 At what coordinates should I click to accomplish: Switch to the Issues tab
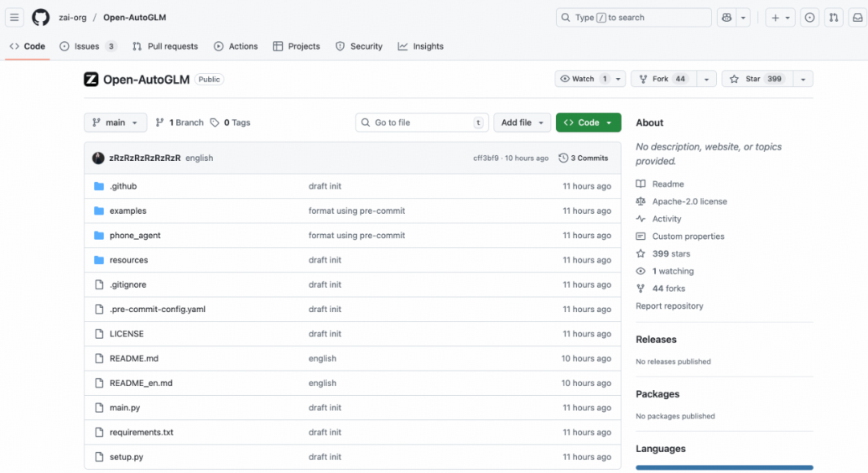pos(87,47)
